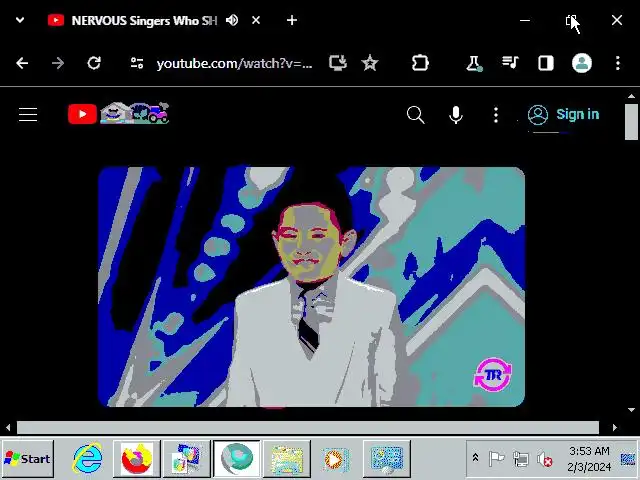Mute the tab using speaker icon
The width and height of the screenshot is (640, 480).
tap(232, 20)
